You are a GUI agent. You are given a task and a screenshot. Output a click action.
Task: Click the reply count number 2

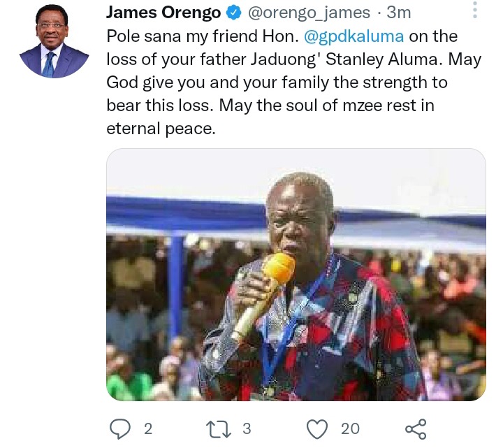[148, 429]
